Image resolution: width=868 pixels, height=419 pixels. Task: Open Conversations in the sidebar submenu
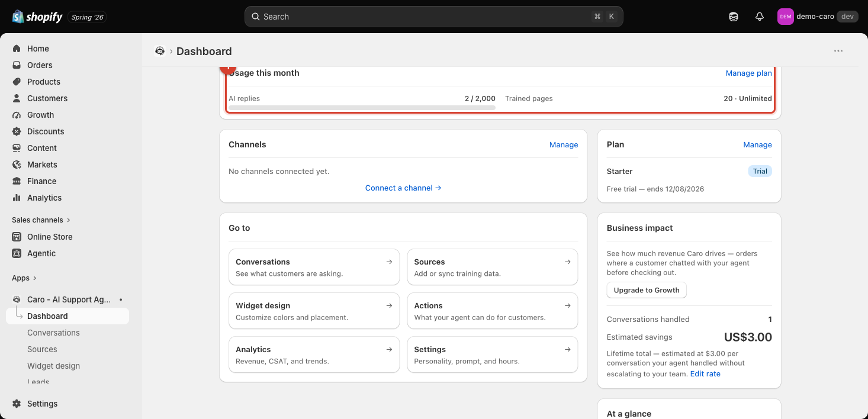pos(53,333)
